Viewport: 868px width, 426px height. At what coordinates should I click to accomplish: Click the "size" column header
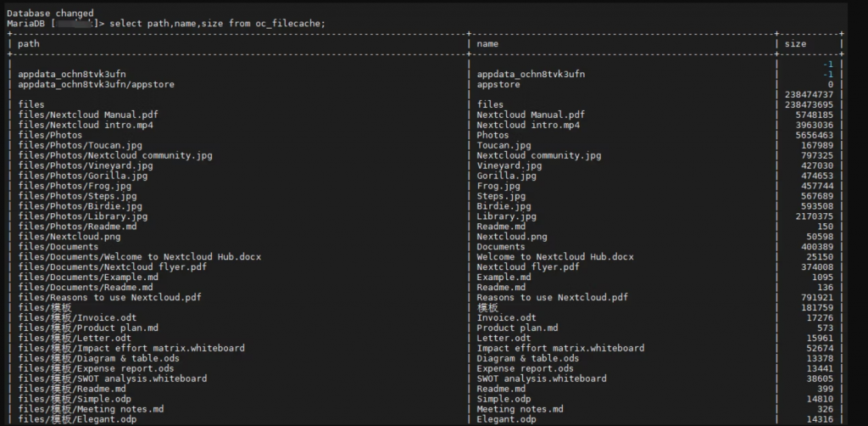795,44
